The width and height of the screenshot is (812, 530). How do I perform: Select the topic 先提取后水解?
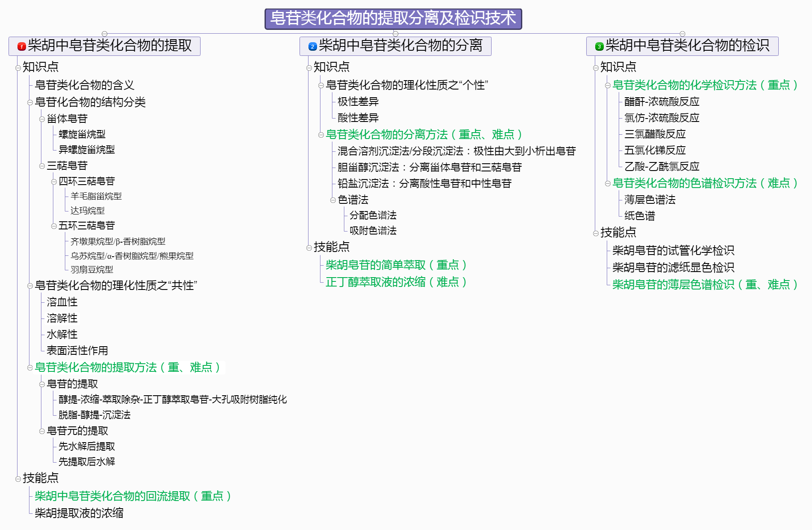87,461
